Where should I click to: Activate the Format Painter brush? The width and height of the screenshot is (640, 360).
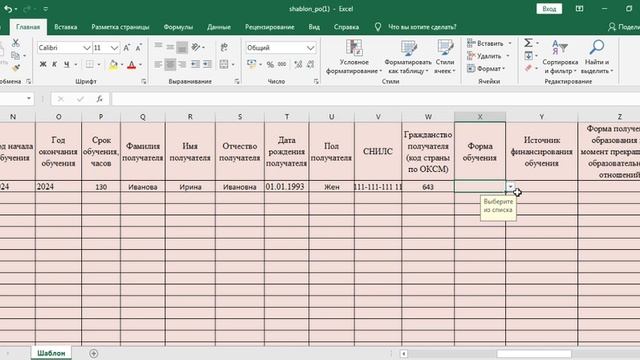pyautogui.click(x=16, y=67)
